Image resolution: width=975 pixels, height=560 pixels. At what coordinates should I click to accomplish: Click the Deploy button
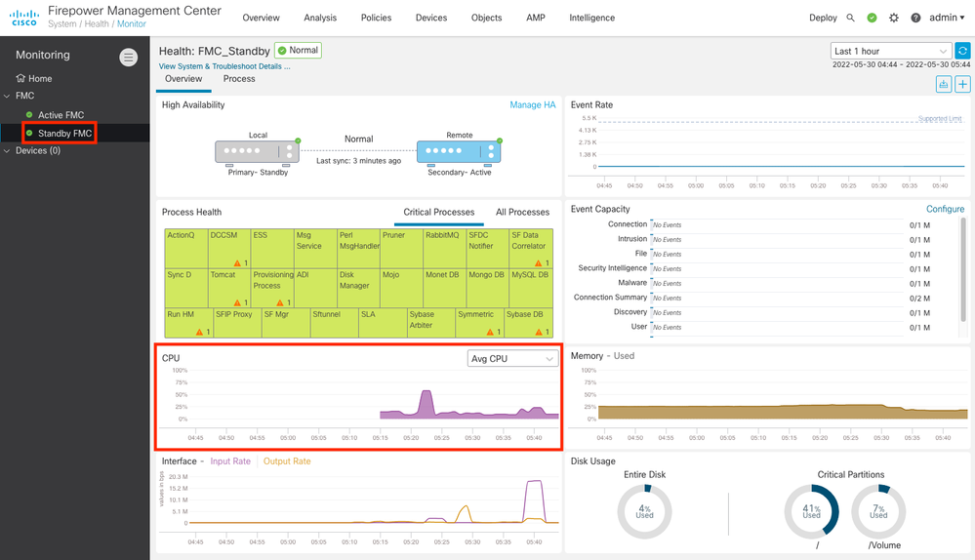[823, 18]
